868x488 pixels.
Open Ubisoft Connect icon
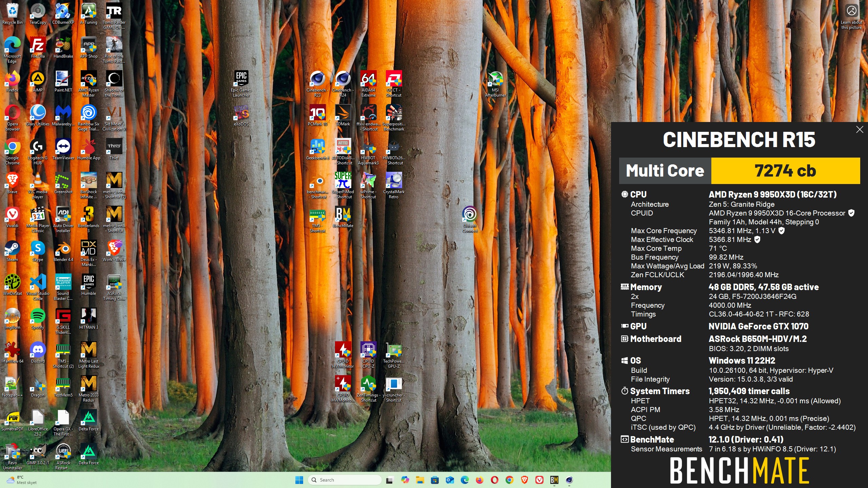tap(470, 219)
